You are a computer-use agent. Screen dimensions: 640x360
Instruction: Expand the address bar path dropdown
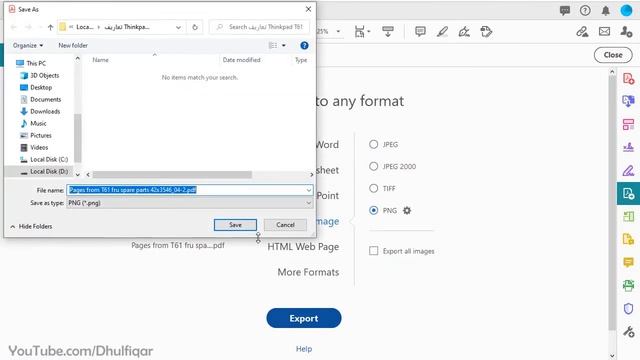pyautogui.click(x=178, y=27)
